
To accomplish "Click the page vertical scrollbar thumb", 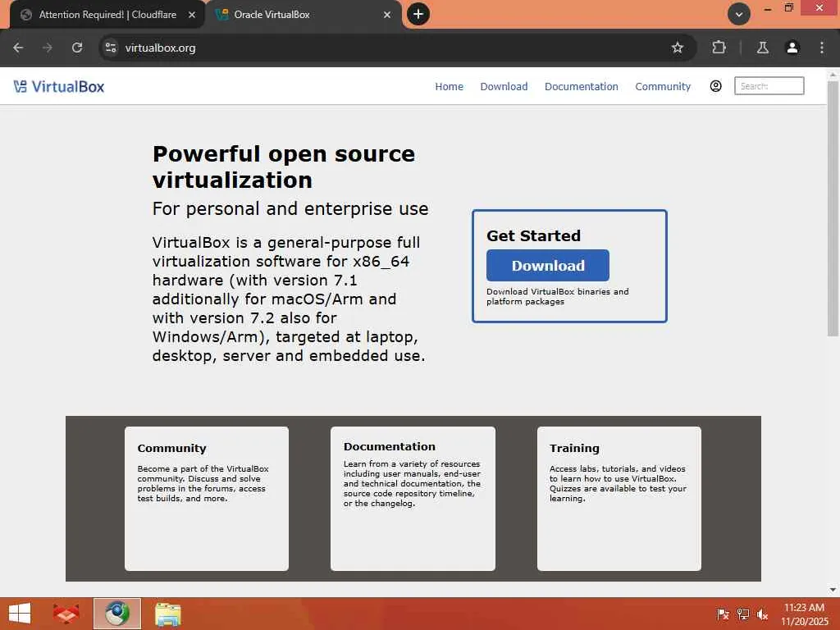I will coord(833,209).
